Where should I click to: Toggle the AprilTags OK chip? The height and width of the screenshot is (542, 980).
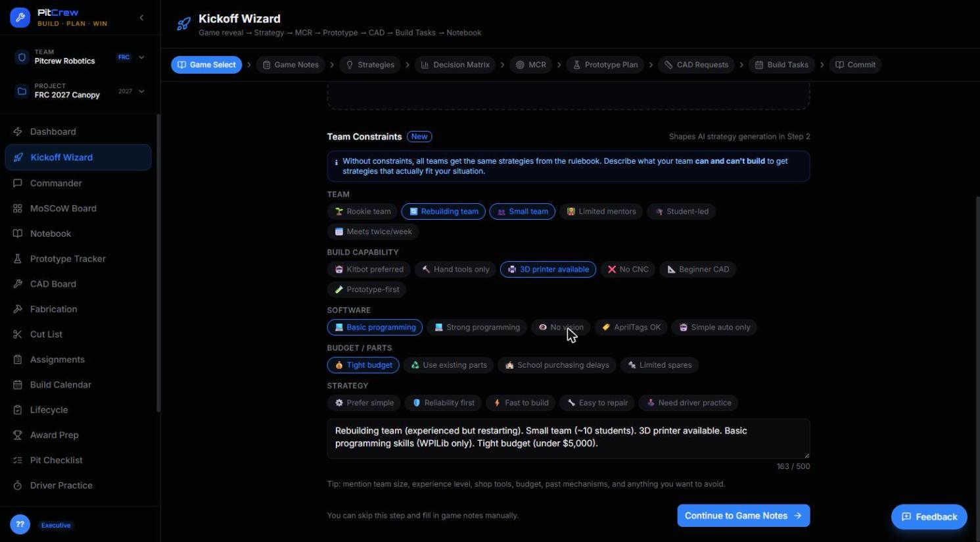(x=631, y=327)
